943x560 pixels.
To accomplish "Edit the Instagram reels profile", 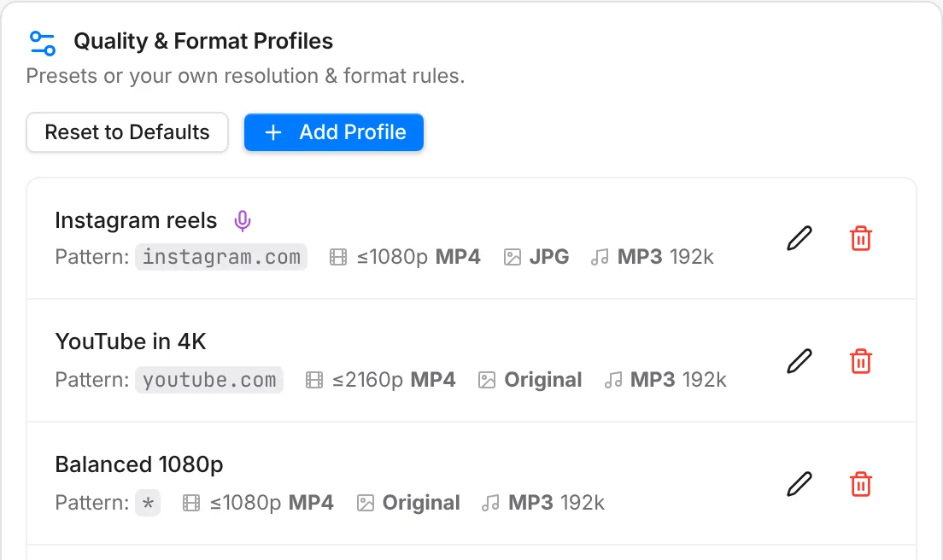I will tap(799, 238).
